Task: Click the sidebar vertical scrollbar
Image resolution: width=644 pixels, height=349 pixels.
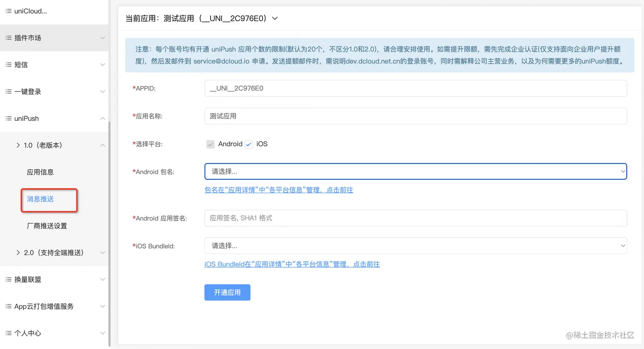Action: [x=109, y=234]
